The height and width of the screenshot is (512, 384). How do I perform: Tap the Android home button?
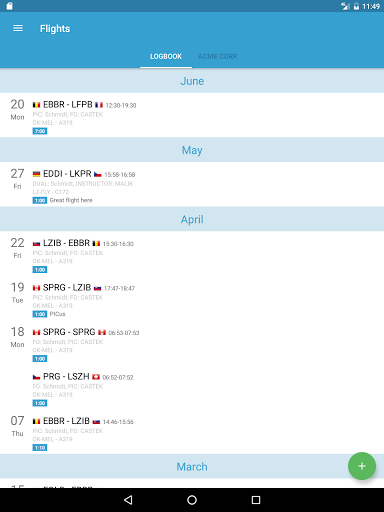coord(192,500)
